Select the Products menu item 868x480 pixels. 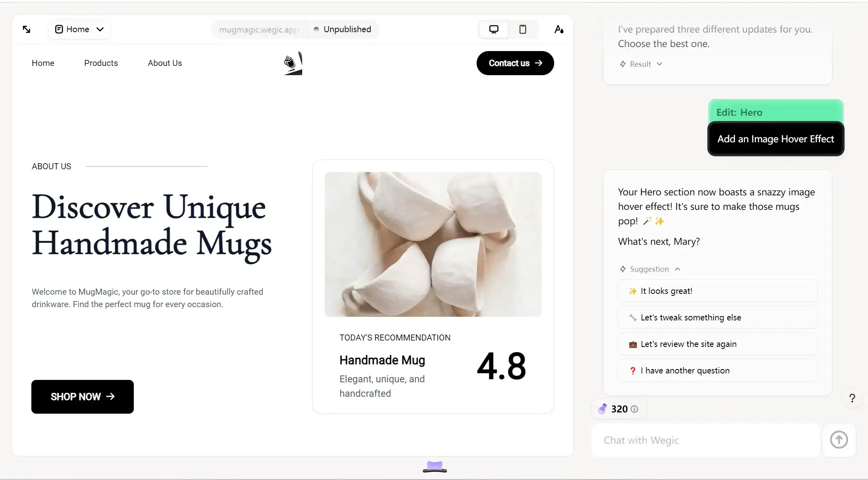(100, 63)
